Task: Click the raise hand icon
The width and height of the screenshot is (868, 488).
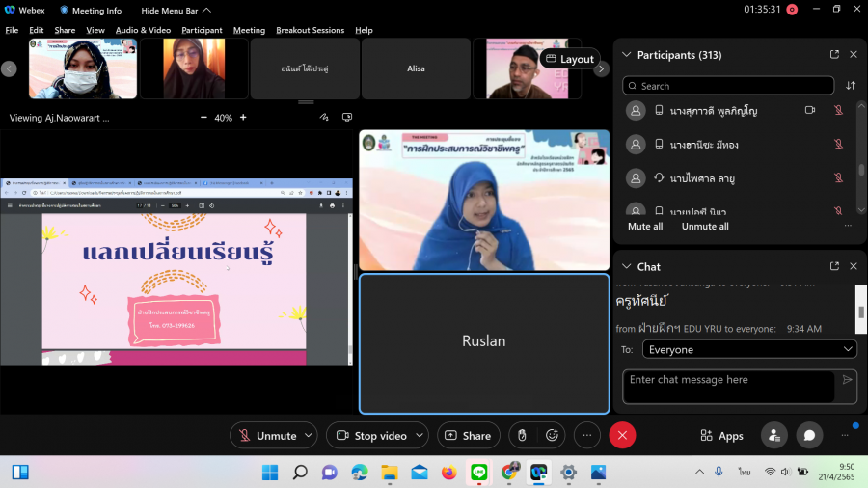Action: [x=521, y=436]
